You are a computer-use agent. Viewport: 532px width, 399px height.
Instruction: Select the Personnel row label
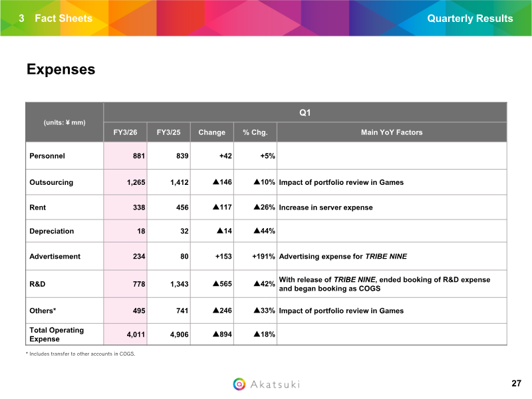pos(47,156)
